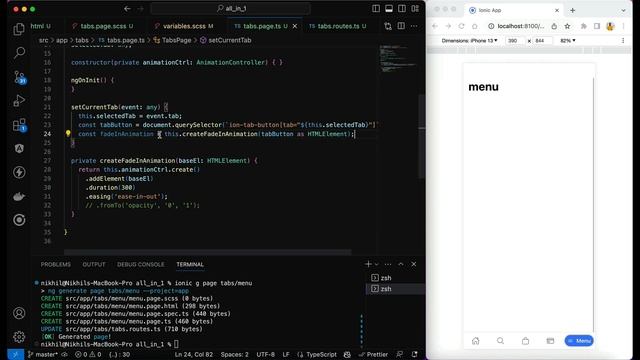Change TypeScript language mode in status bar
Screen dimensions: 640x360
(x=321, y=354)
